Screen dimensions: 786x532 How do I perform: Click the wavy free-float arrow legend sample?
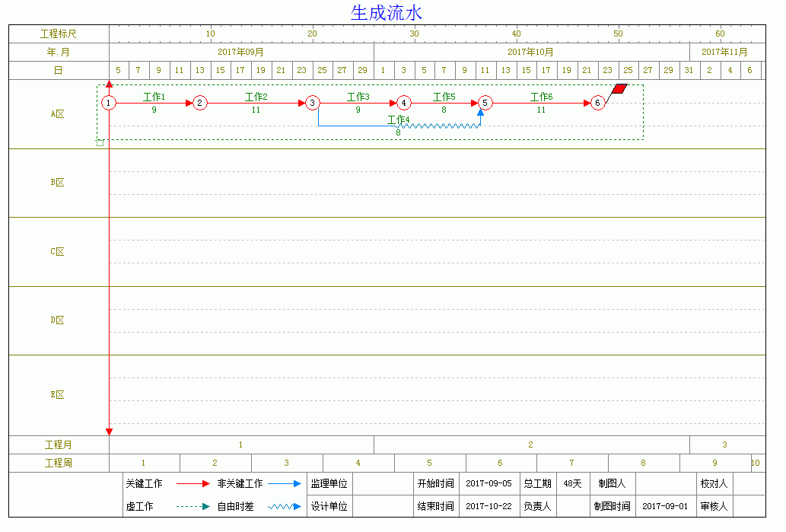[x=285, y=506]
